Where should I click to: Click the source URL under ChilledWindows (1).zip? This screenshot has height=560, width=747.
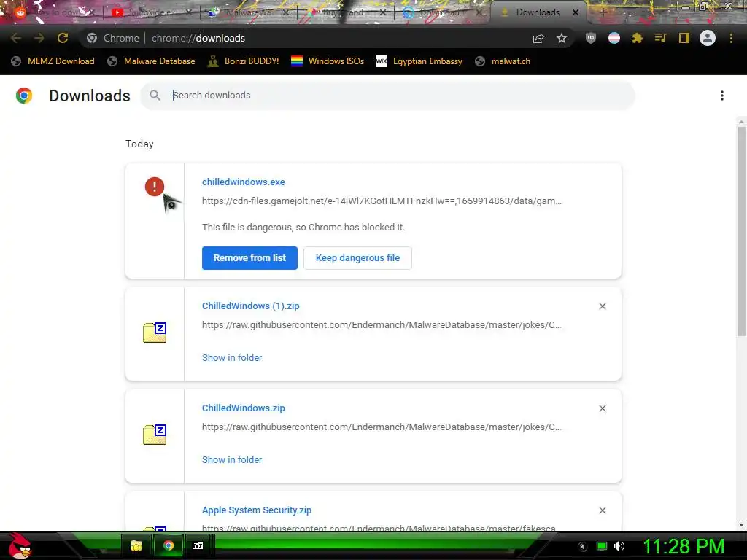tap(382, 324)
